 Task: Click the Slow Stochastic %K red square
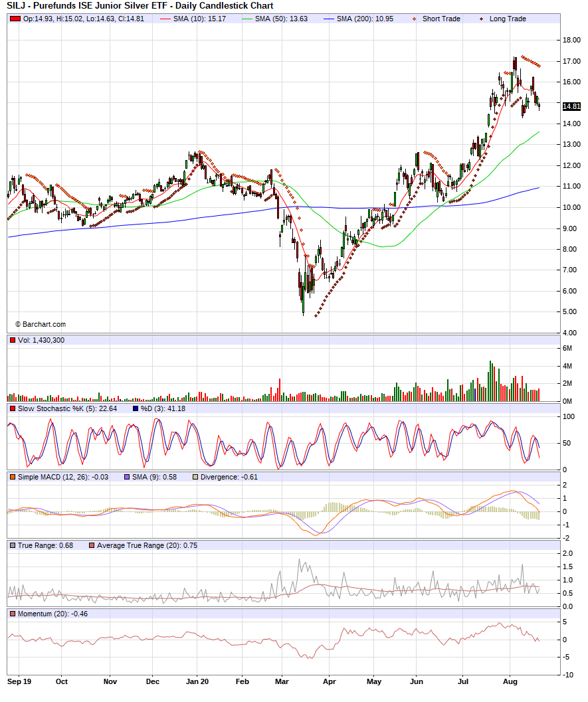coord(13,408)
